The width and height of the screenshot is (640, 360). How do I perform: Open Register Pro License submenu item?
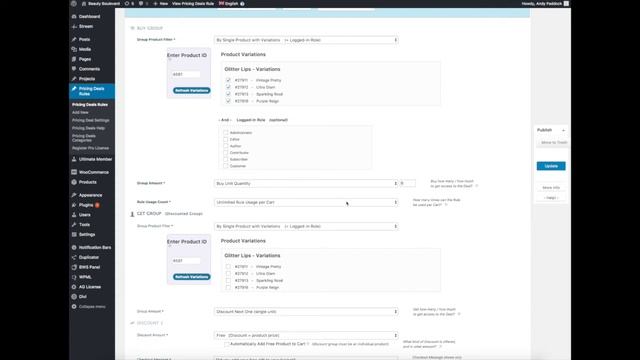tap(91, 148)
